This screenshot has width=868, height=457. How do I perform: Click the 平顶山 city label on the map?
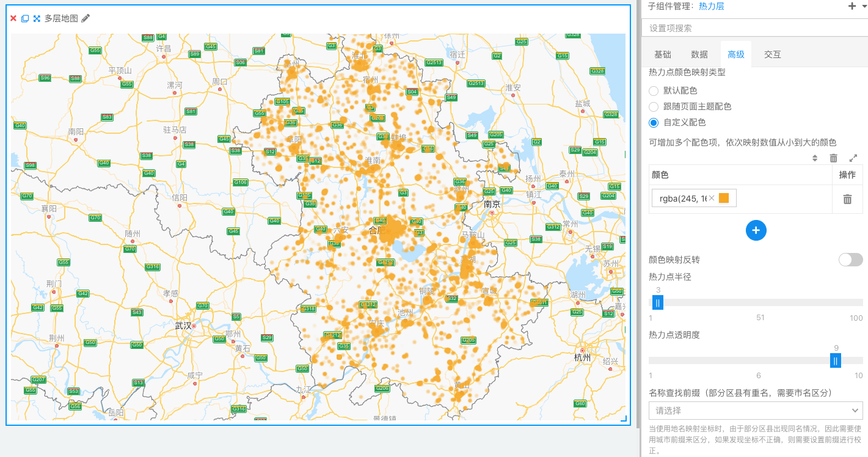click(120, 70)
